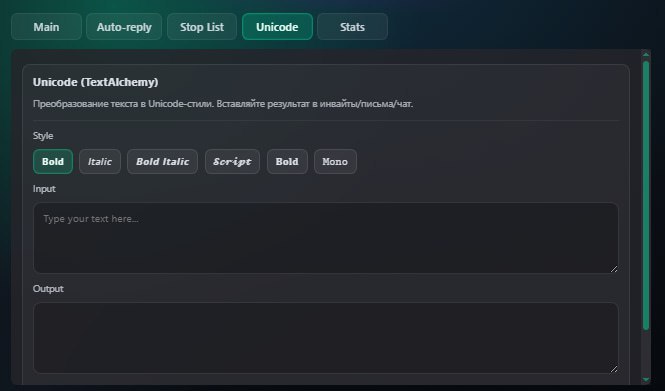Screen dimensions: 665x391
Task: Apply the Script style
Action: [x=232, y=162]
